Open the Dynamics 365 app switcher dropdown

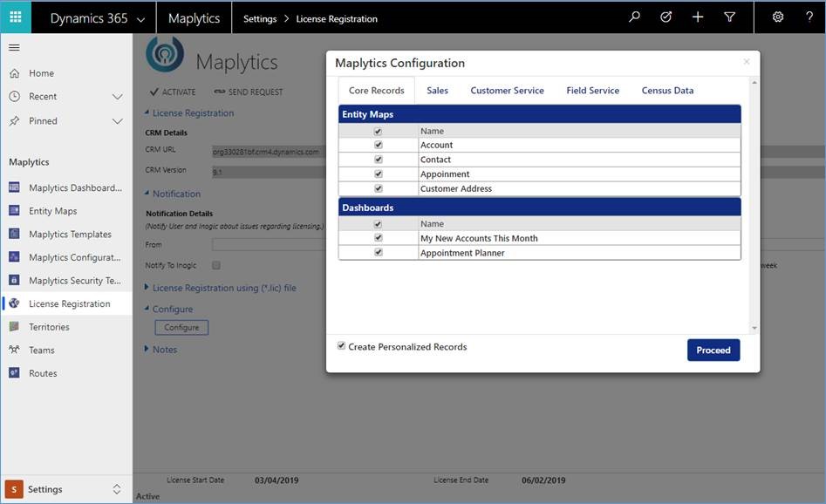pyautogui.click(x=140, y=18)
